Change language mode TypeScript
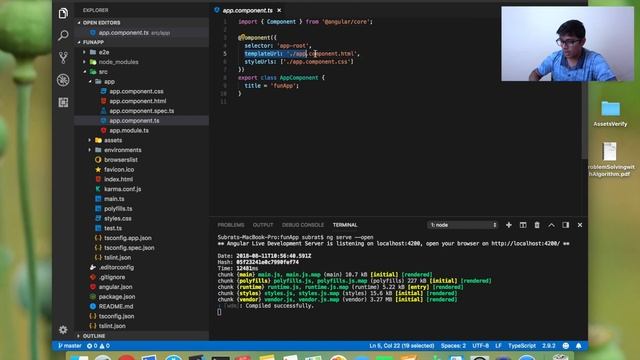The width and height of the screenshot is (640, 360). [x=522, y=346]
